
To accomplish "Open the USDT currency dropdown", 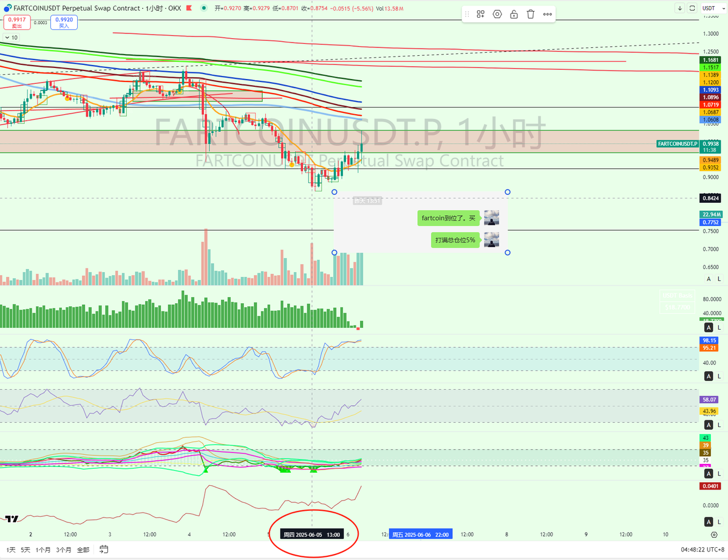I will coord(713,8).
